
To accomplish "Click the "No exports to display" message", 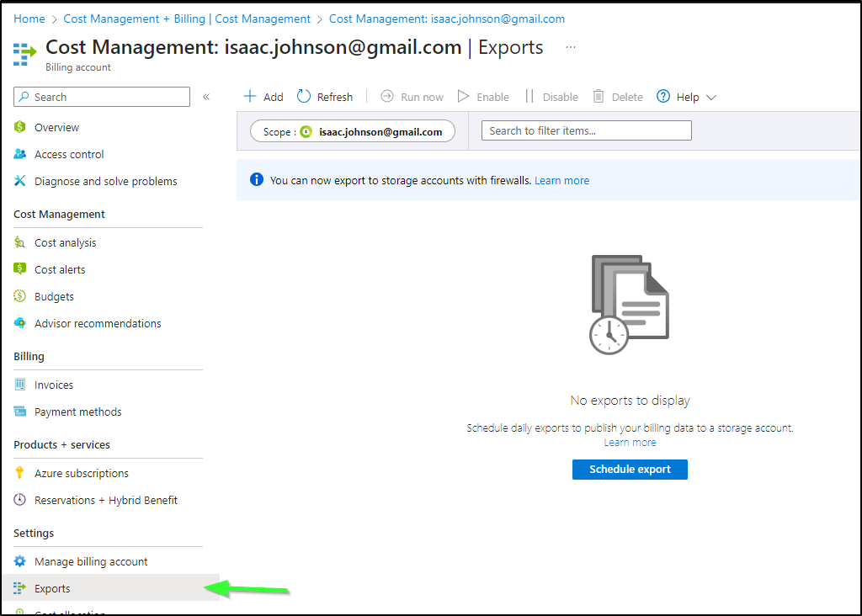I will click(x=630, y=400).
